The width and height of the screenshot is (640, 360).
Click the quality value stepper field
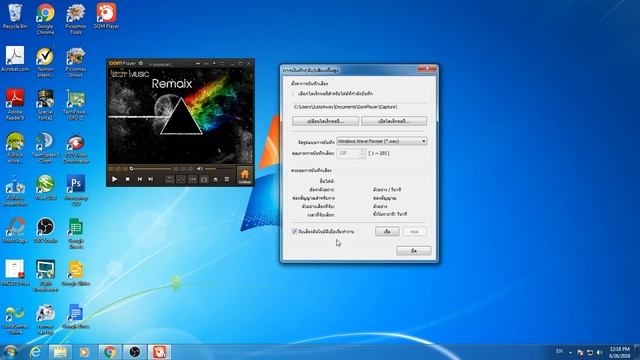(351, 153)
